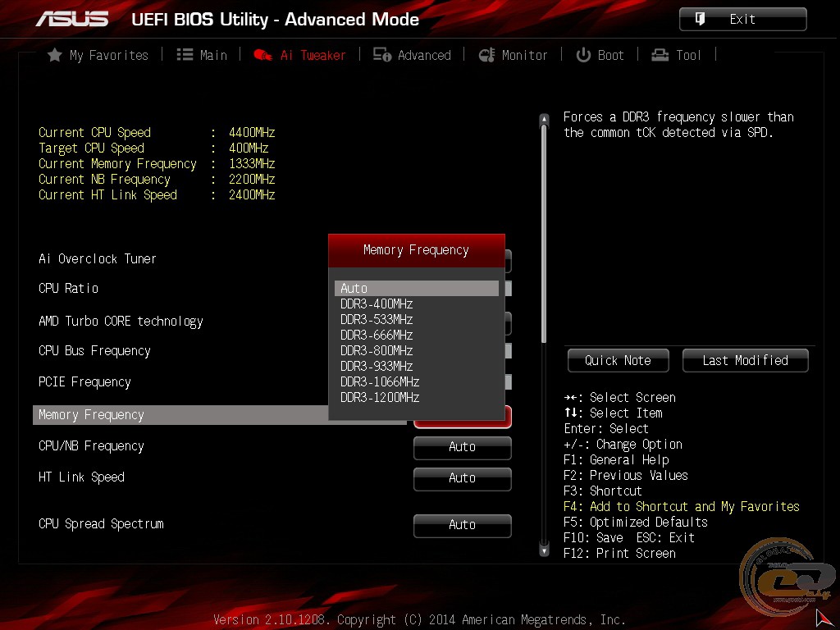Screen dimensions: 840x630
Task: Select the CPU Ratio setting
Action: pyautogui.click(x=69, y=288)
